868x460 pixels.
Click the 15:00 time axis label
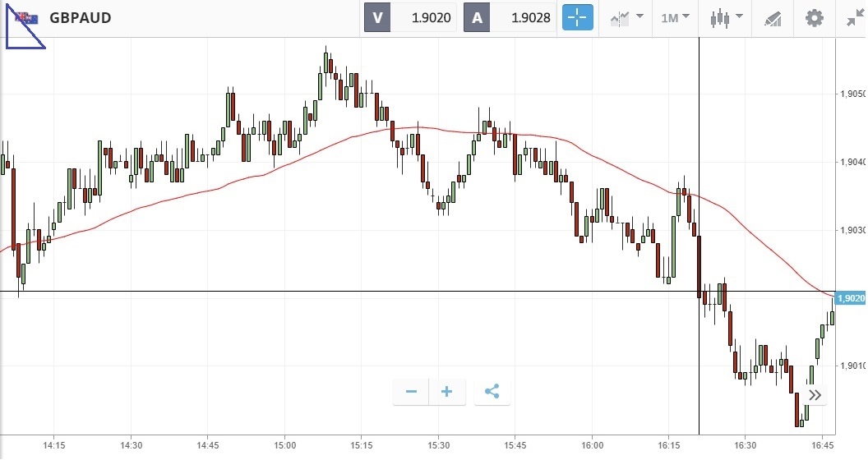tap(284, 446)
